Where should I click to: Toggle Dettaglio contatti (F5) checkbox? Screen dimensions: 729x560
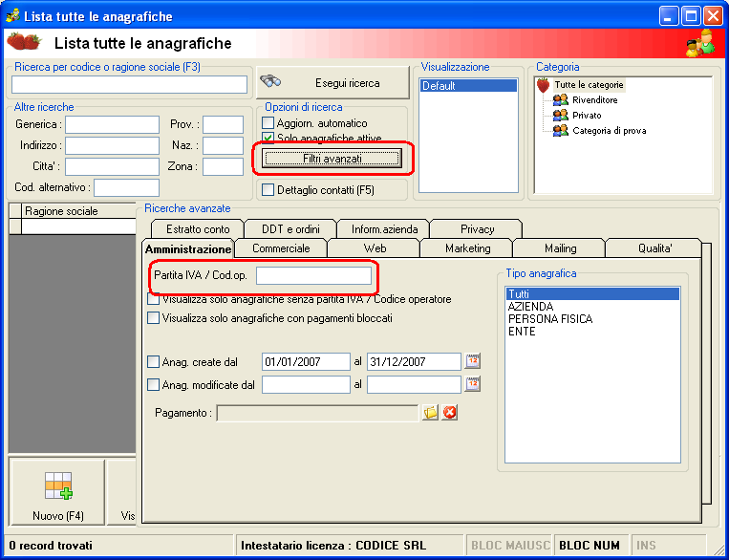(x=268, y=190)
